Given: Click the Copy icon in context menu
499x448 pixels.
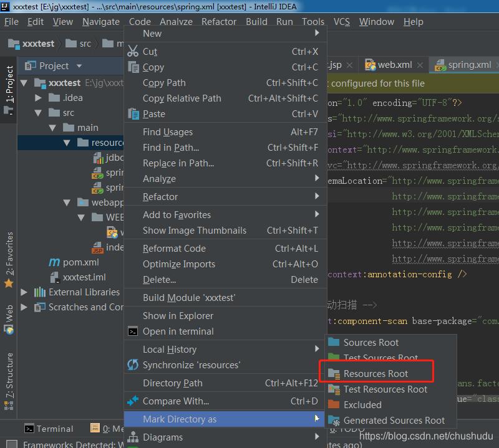Looking at the screenshot, I should click(133, 67).
